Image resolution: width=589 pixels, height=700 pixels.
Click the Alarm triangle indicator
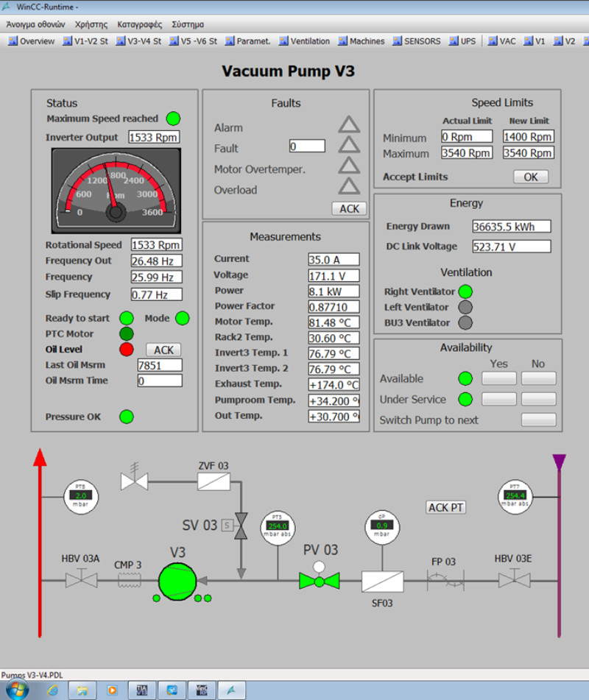point(349,124)
